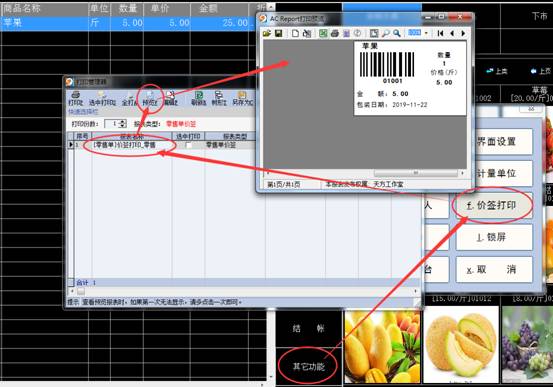Select 苹果 row in sales list
The image size is (553, 387).
[x=134, y=23]
